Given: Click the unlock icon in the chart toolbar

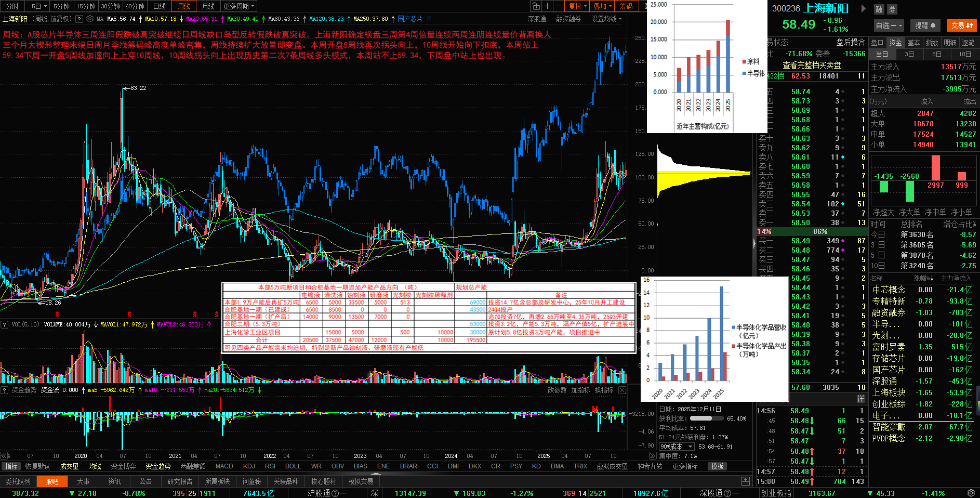Looking at the screenshot, I should [x=536, y=6].
